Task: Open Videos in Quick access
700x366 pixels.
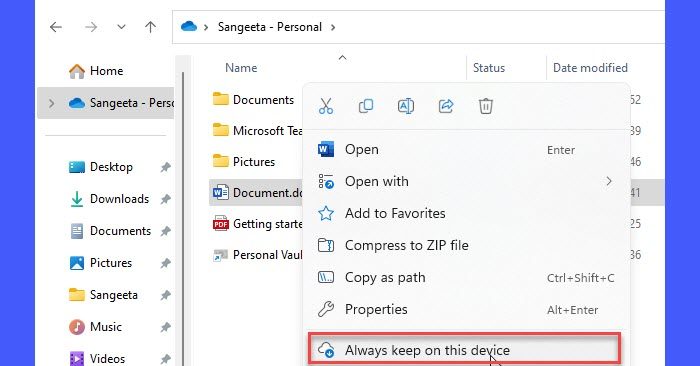Action: click(97, 359)
